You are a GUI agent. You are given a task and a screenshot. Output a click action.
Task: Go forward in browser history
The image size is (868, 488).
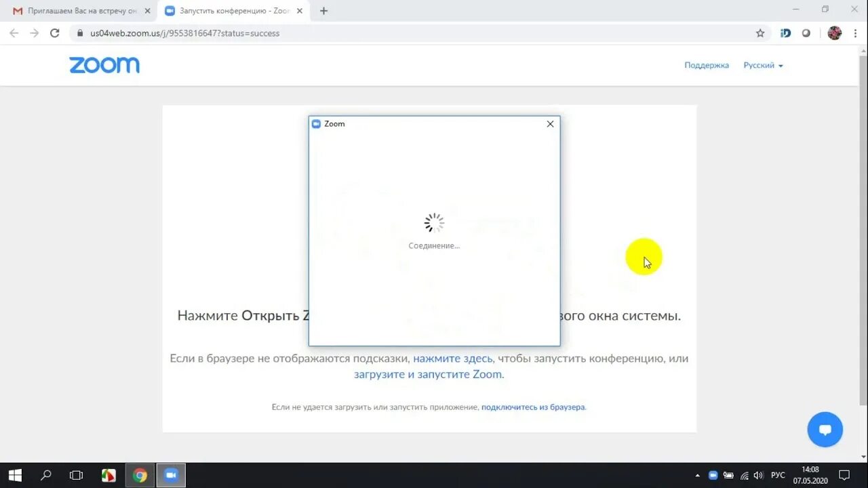34,33
